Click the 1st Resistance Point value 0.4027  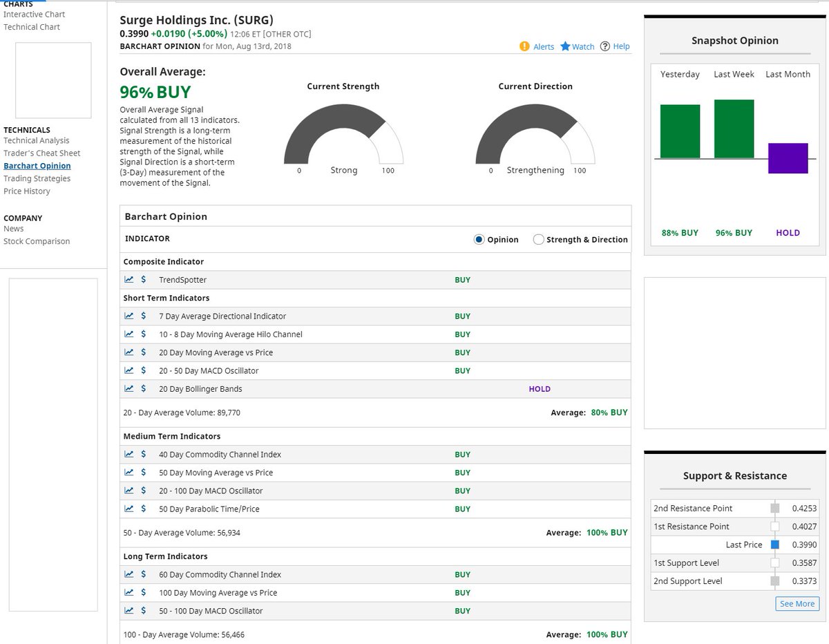click(x=804, y=526)
